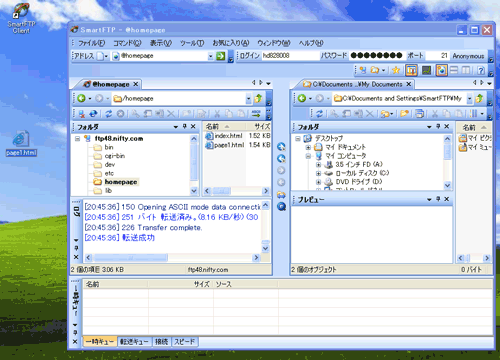Screen dimensions: 500x360
Task: Click the ポート field showing 21
Action: [437, 56]
